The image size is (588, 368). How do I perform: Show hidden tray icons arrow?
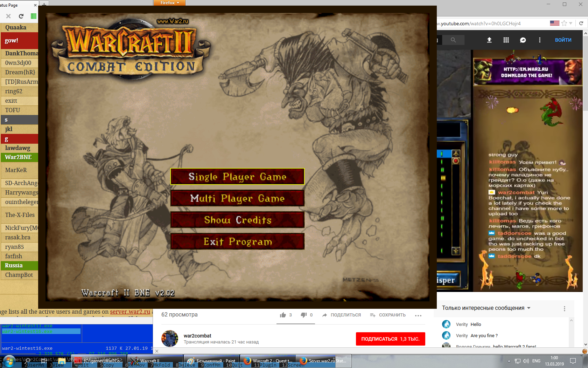pyautogui.click(x=509, y=361)
